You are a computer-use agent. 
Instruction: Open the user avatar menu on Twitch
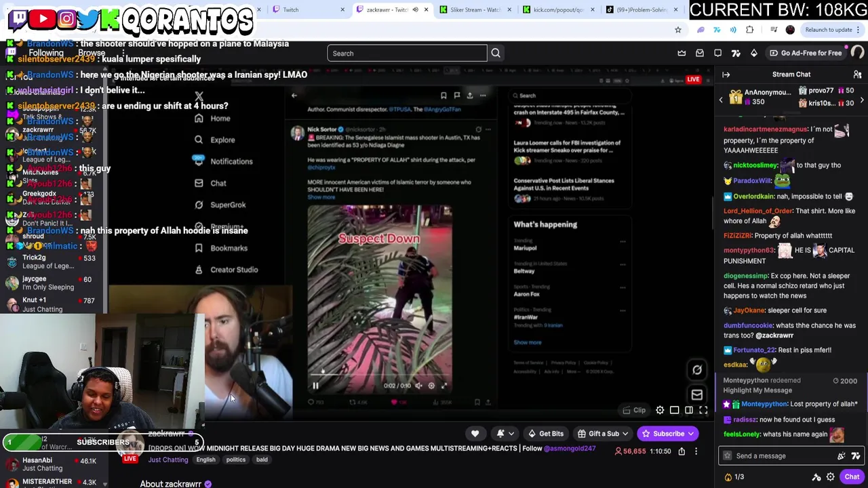point(859,53)
